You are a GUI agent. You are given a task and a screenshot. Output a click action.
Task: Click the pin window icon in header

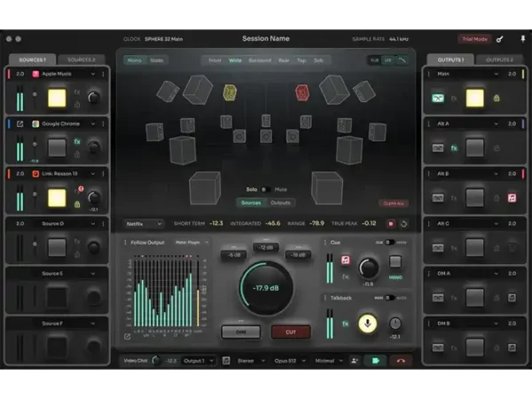tap(523, 39)
